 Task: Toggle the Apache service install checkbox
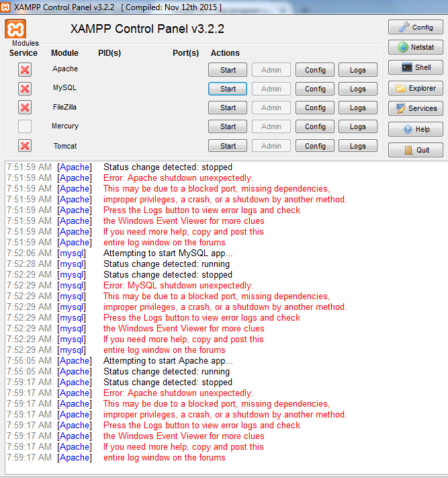[x=25, y=70]
